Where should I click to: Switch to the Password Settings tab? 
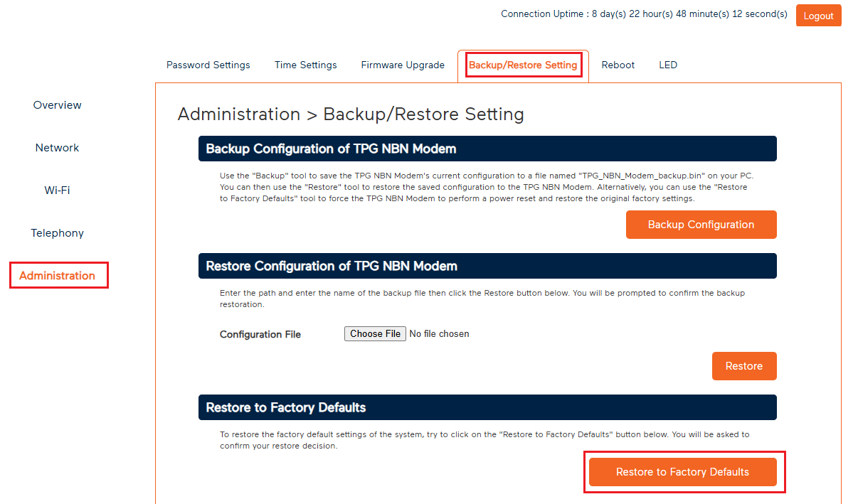pos(208,65)
